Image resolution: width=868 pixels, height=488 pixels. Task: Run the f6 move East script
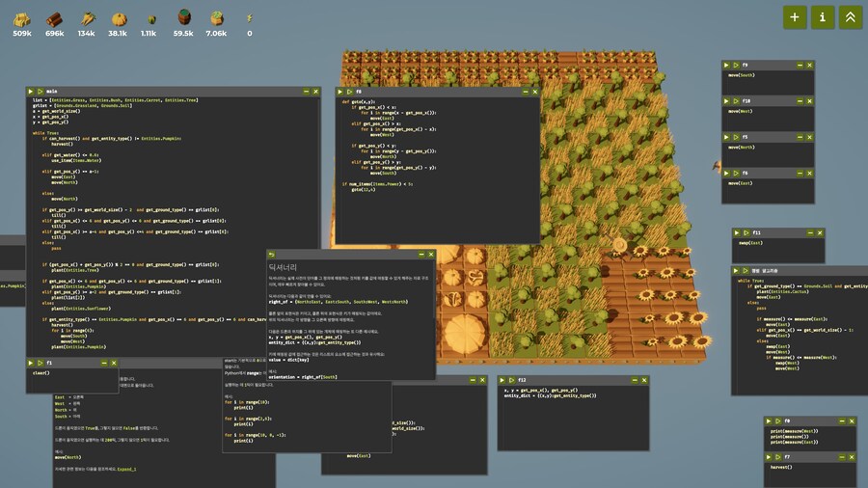click(x=726, y=173)
